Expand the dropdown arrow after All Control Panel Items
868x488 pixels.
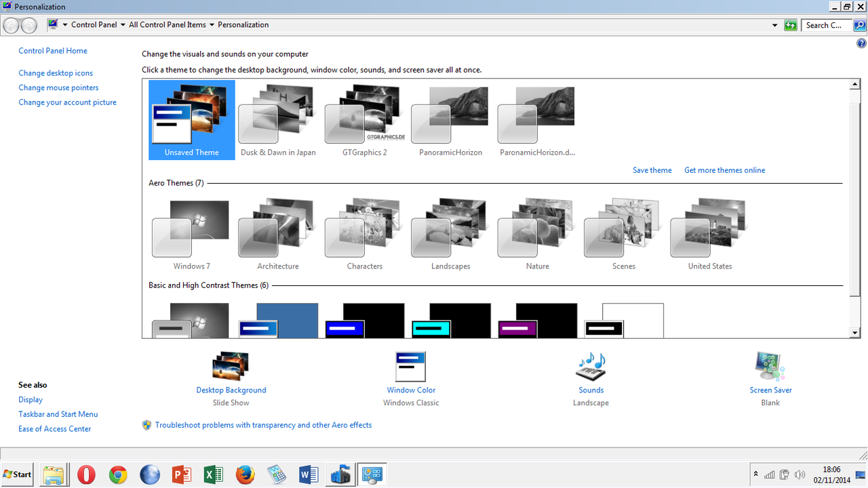(x=212, y=25)
